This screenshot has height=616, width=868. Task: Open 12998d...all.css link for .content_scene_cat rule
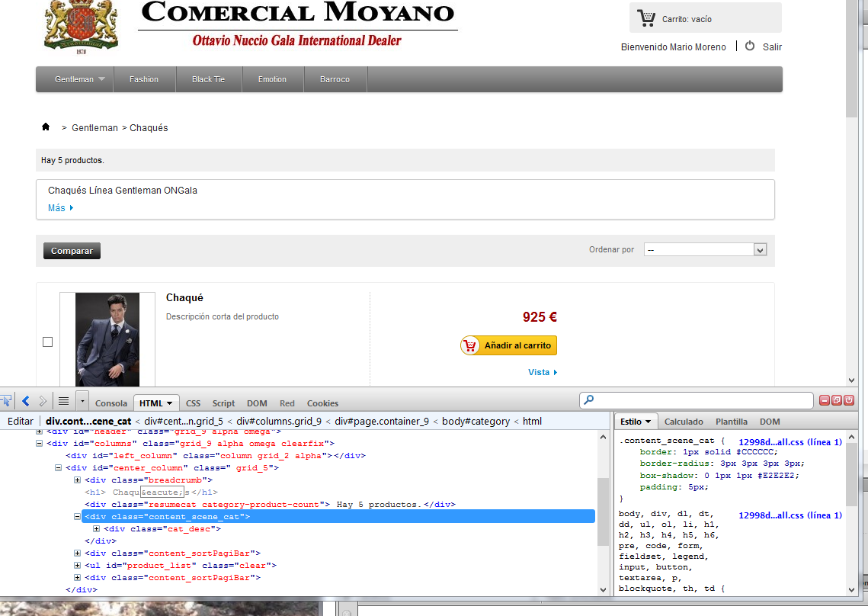[x=790, y=442]
